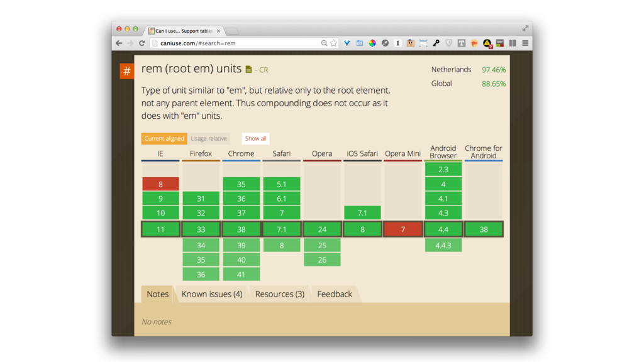The height and width of the screenshot is (362, 644).
Task: Click the red and green bar extension icon
Action: pyautogui.click(x=500, y=43)
